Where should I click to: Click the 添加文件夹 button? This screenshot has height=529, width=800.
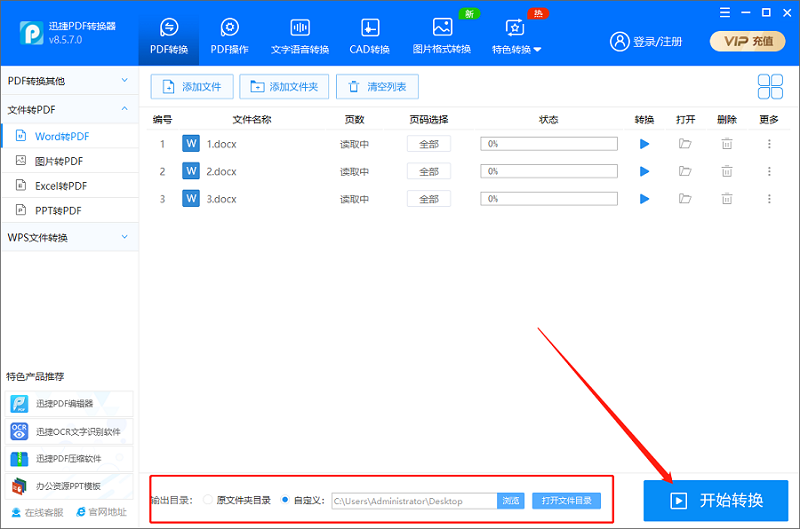pyautogui.click(x=284, y=87)
